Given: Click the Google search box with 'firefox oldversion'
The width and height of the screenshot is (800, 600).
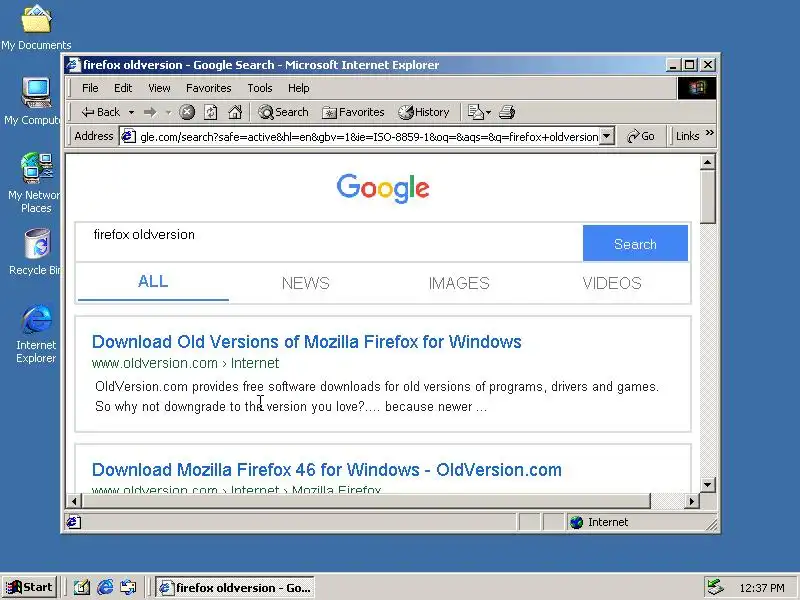Looking at the screenshot, I should (329, 243).
